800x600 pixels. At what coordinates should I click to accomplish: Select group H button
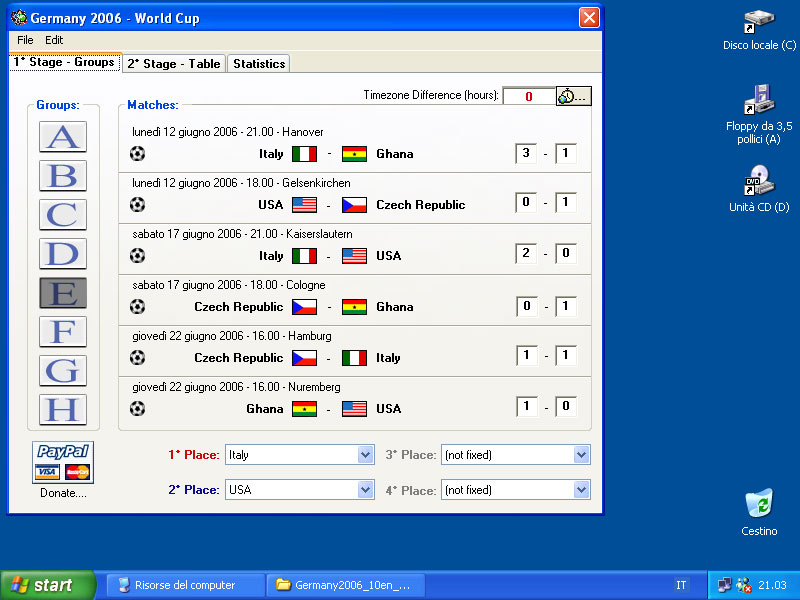pyautogui.click(x=63, y=409)
